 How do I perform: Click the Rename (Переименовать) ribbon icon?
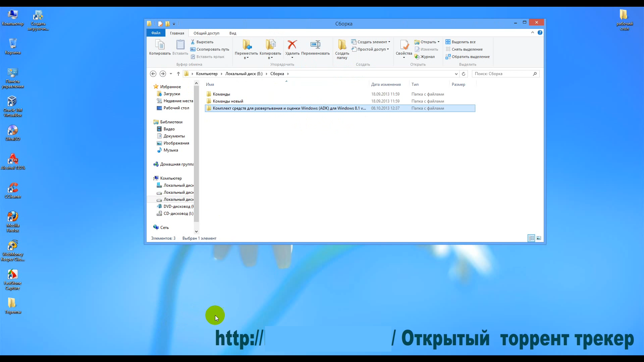[315, 45]
